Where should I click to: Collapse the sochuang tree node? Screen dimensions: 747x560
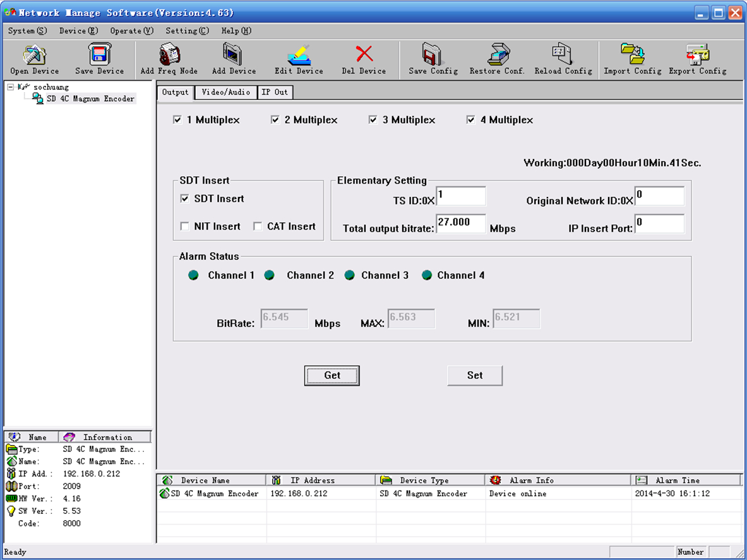point(11,87)
